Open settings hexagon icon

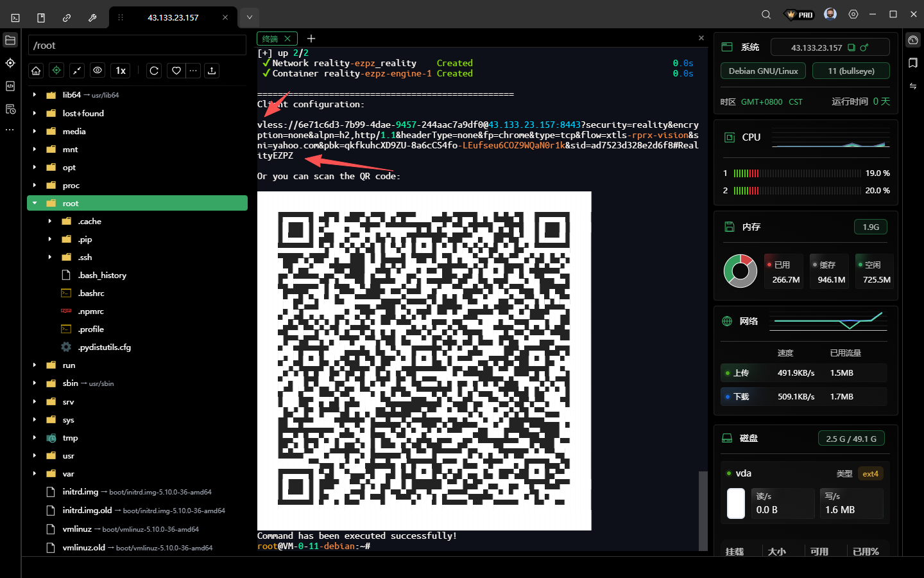point(853,15)
